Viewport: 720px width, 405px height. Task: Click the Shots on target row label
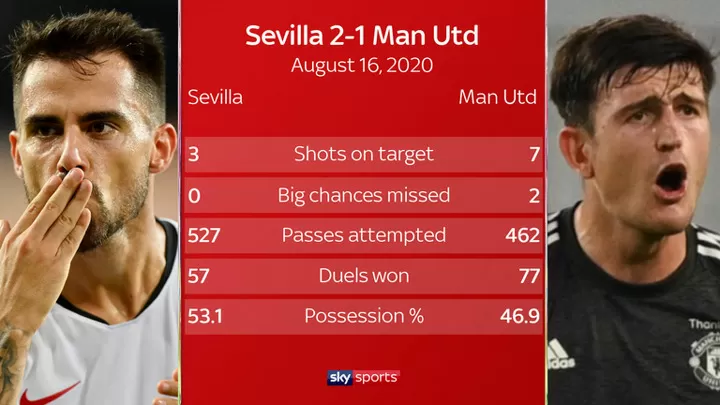(x=363, y=154)
